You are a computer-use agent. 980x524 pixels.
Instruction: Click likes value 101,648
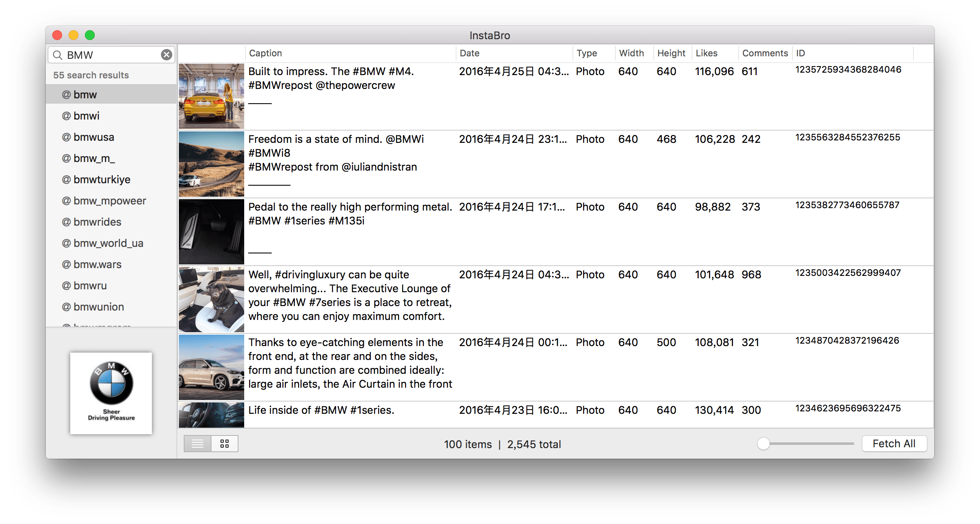point(715,275)
